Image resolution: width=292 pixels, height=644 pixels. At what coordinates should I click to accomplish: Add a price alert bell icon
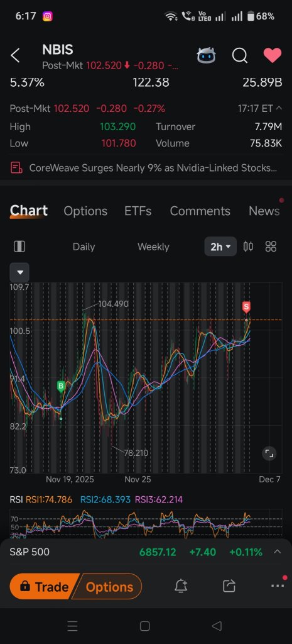[x=181, y=586]
